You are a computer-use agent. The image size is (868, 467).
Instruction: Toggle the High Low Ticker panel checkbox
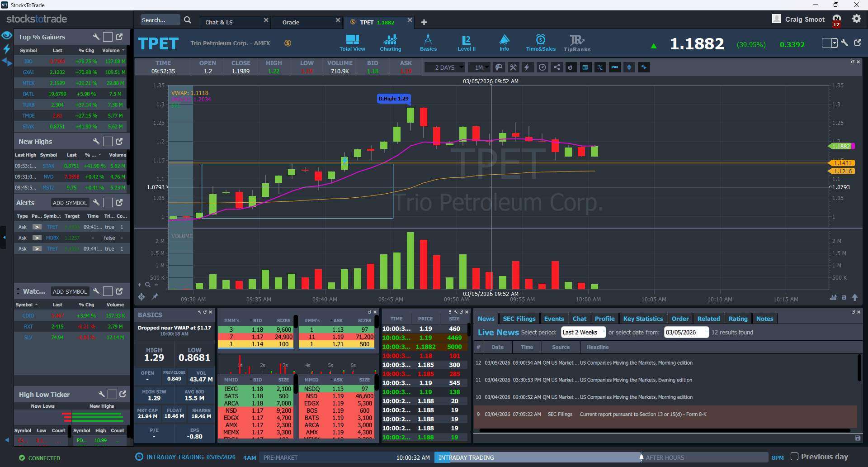[x=113, y=394]
